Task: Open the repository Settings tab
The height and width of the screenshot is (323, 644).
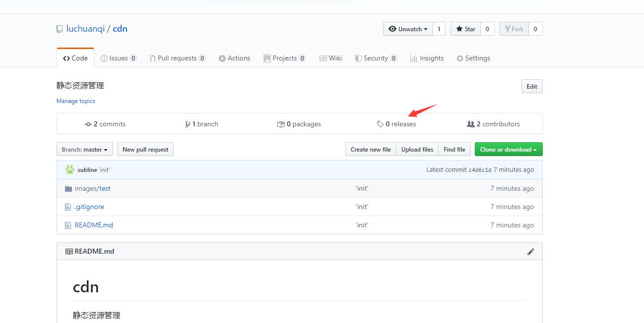Action: (473, 58)
